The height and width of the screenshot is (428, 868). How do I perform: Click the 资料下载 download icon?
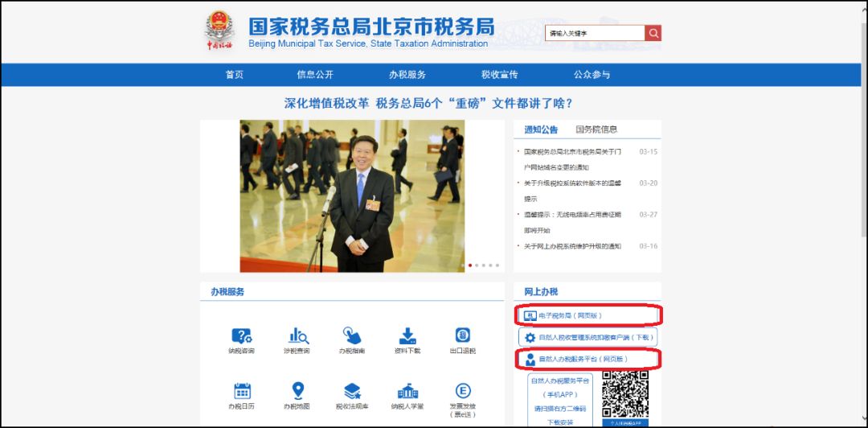[x=407, y=336]
